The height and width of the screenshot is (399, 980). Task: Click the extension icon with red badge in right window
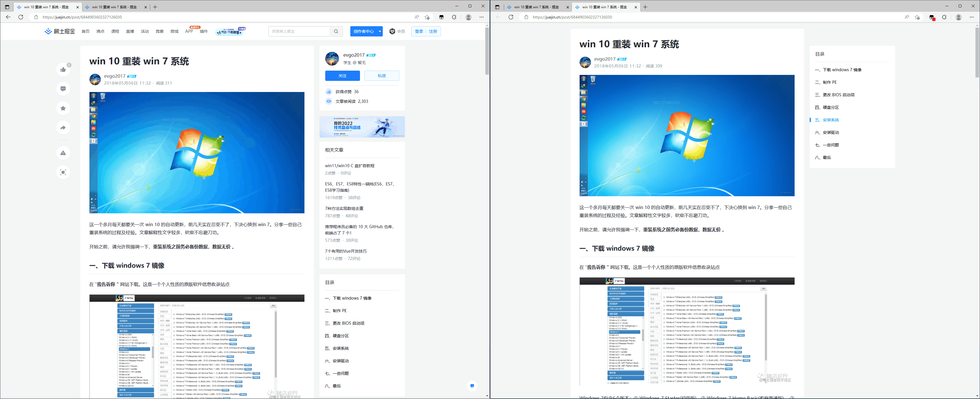click(932, 17)
